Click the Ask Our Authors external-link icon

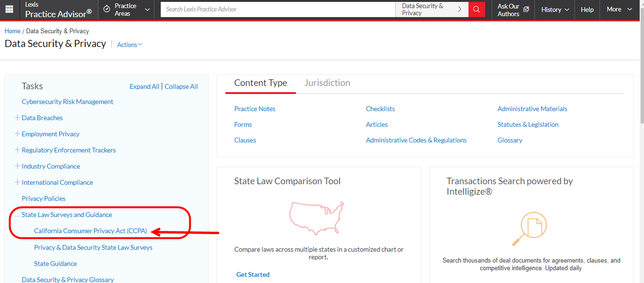[x=526, y=9]
